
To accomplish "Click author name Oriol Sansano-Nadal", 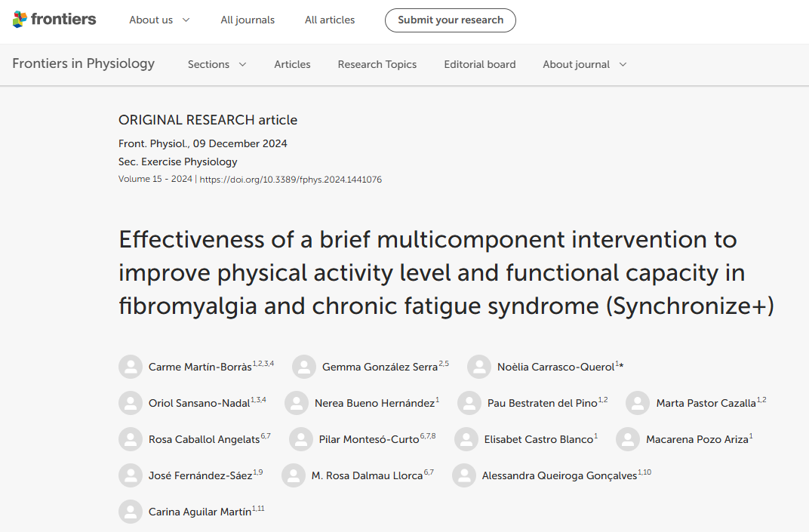I will pyautogui.click(x=199, y=403).
